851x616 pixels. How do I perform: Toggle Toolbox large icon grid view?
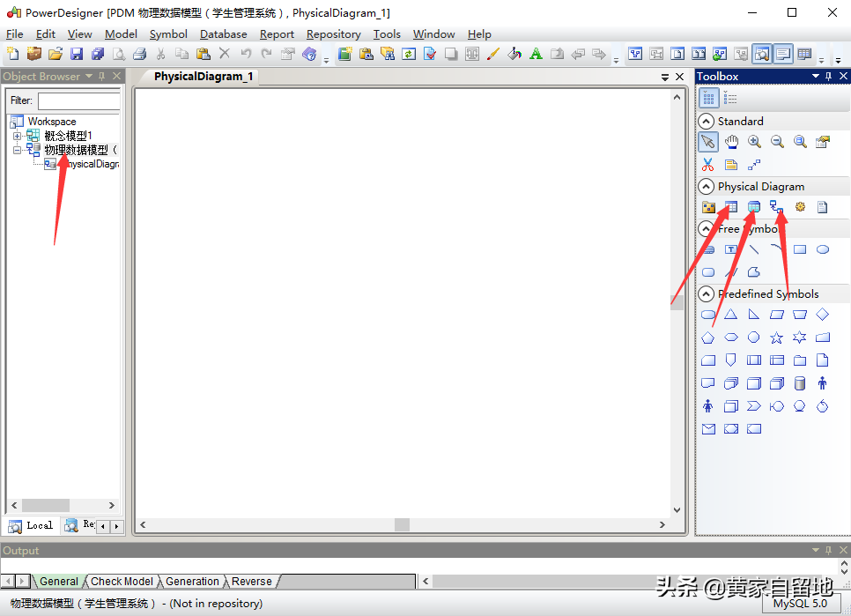[708, 99]
